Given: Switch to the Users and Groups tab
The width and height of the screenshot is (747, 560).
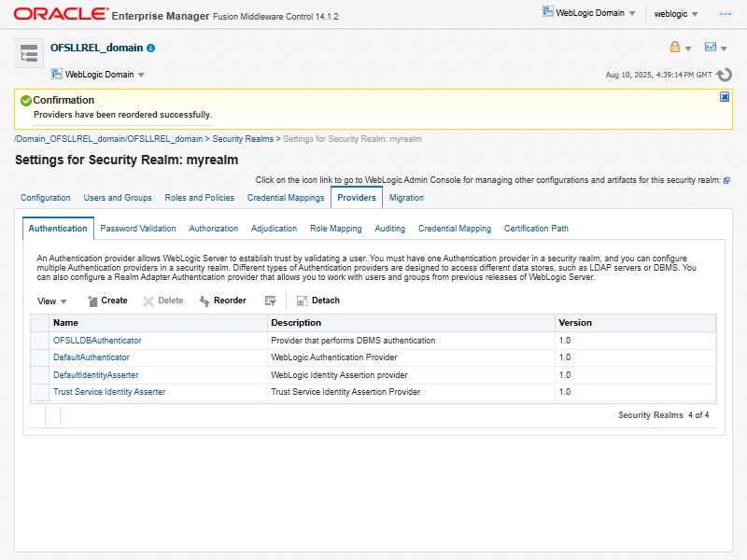Looking at the screenshot, I should point(118,198).
